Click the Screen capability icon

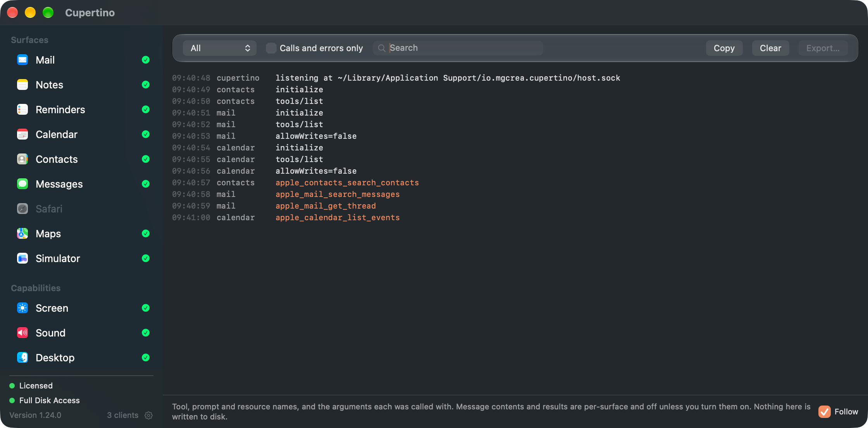22,308
